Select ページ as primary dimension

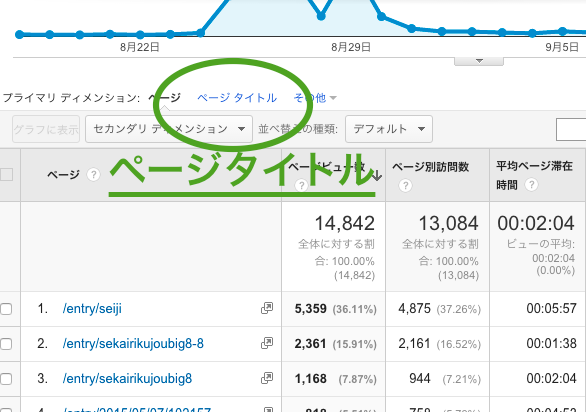[164, 98]
